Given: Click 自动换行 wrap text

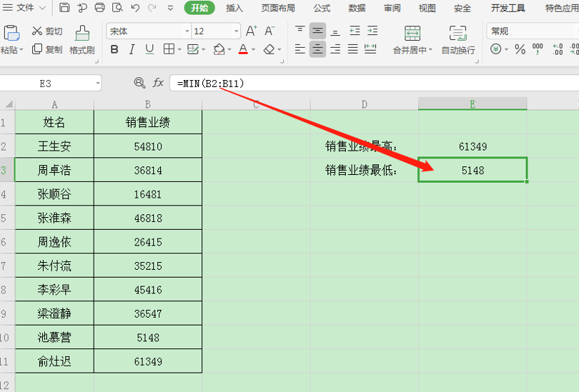Looking at the screenshot, I should 458,40.
